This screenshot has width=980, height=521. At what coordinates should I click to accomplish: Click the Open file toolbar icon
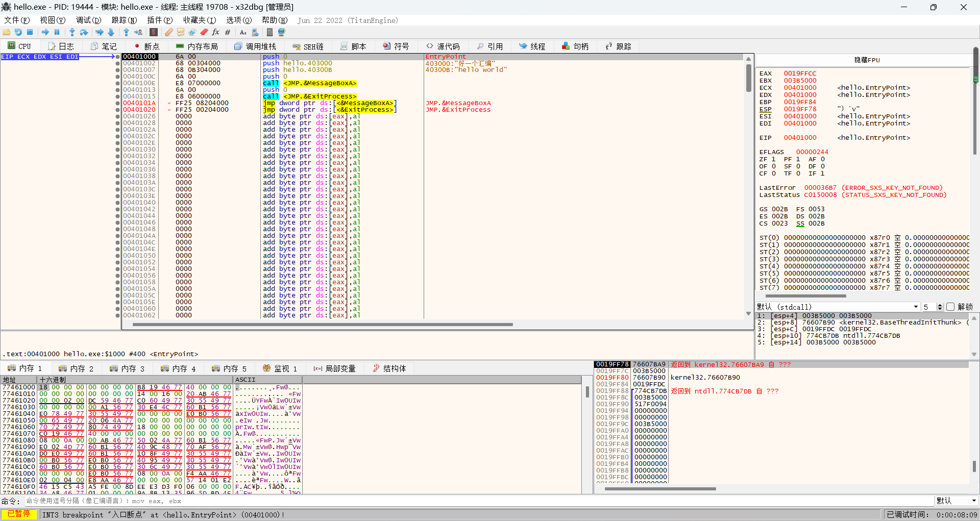[7, 32]
